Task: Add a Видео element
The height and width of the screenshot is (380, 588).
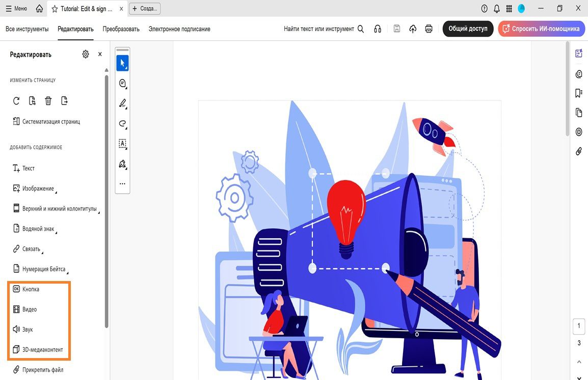Action: coord(25,310)
